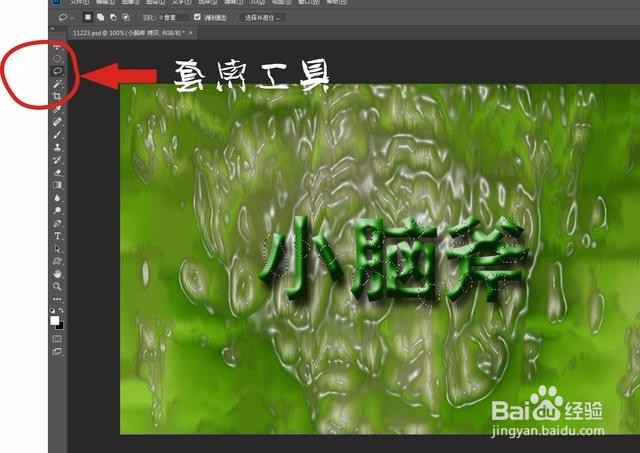
Task: Choose Add to Selection mode
Action: [100, 18]
